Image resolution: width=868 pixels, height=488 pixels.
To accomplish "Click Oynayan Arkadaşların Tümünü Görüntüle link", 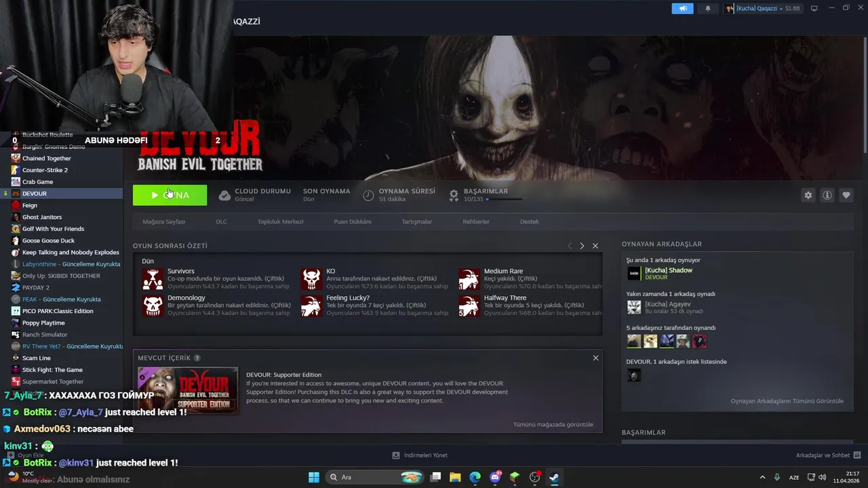I will point(787,401).
